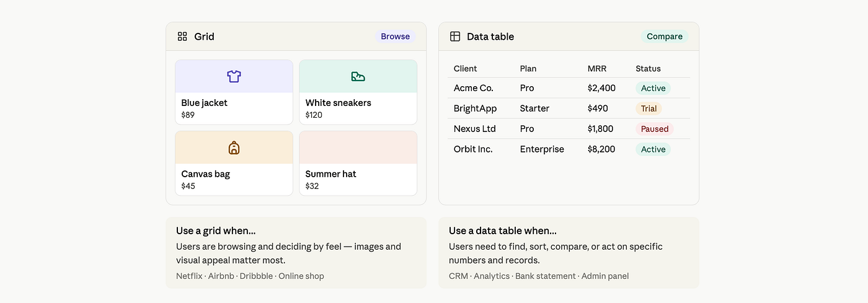Click the Compare badge
This screenshot has height=303, width=868.
click(x=665, y=37)
